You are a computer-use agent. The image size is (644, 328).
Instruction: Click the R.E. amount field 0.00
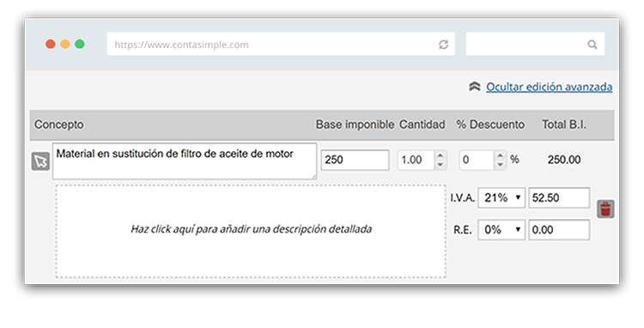(x=559, y=230)
